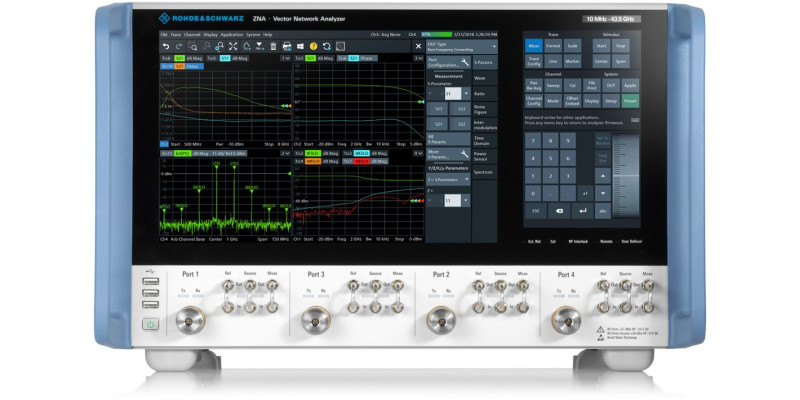Click the zoom-fit expand arrows icon
800x400 pixels.
tap(233, 46)
